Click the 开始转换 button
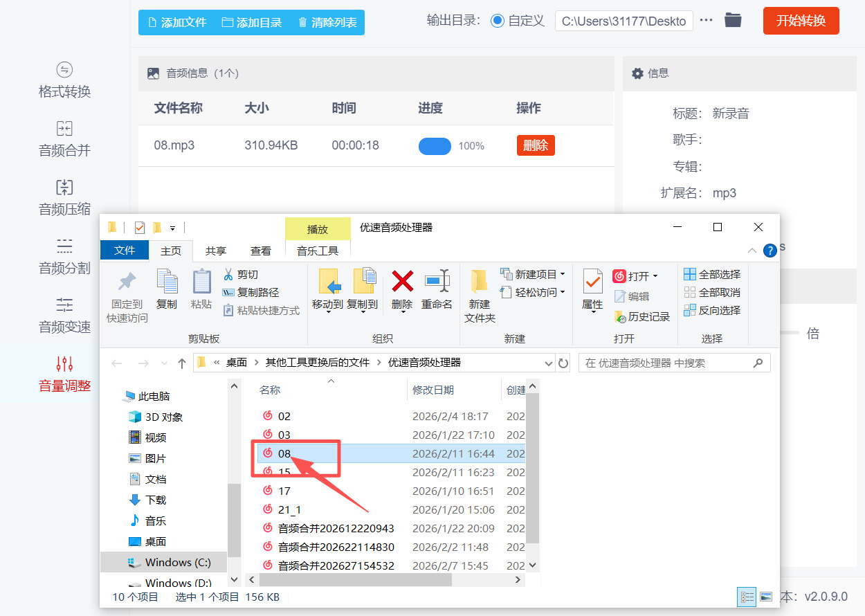 801,21
